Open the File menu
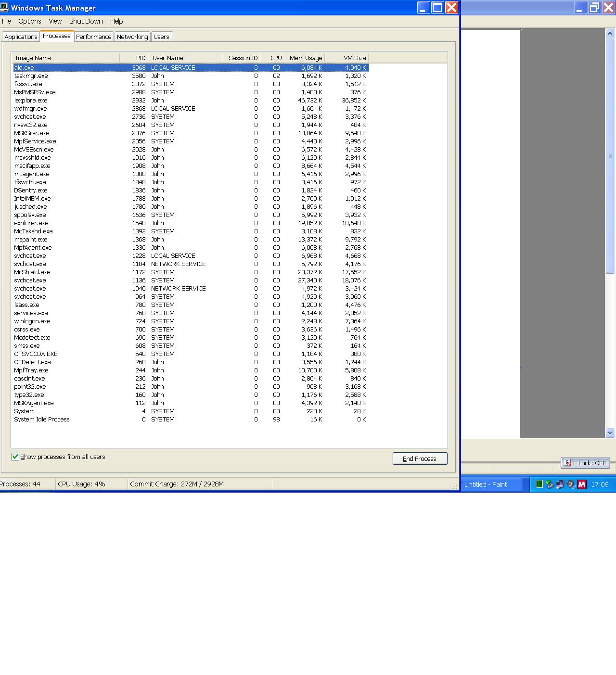 6,21
